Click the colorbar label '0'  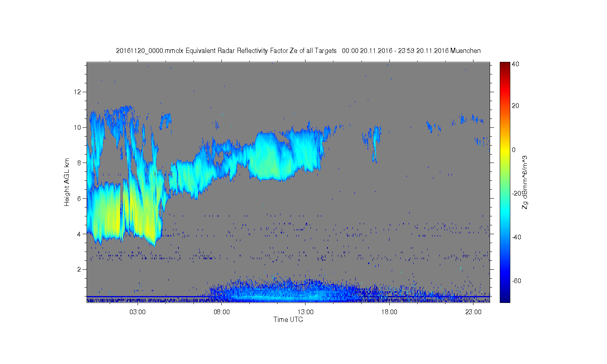pyautogui.click(x=514, y=150)
